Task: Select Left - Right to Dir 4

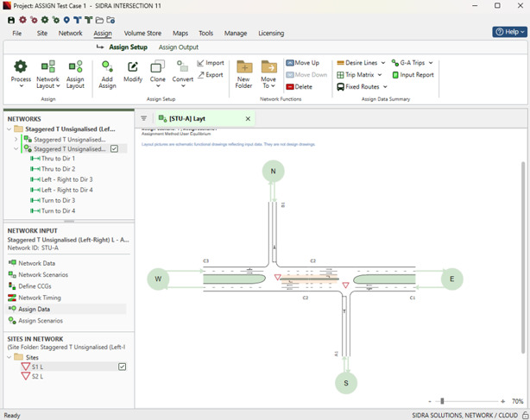Action: click(x=61, y=190)
